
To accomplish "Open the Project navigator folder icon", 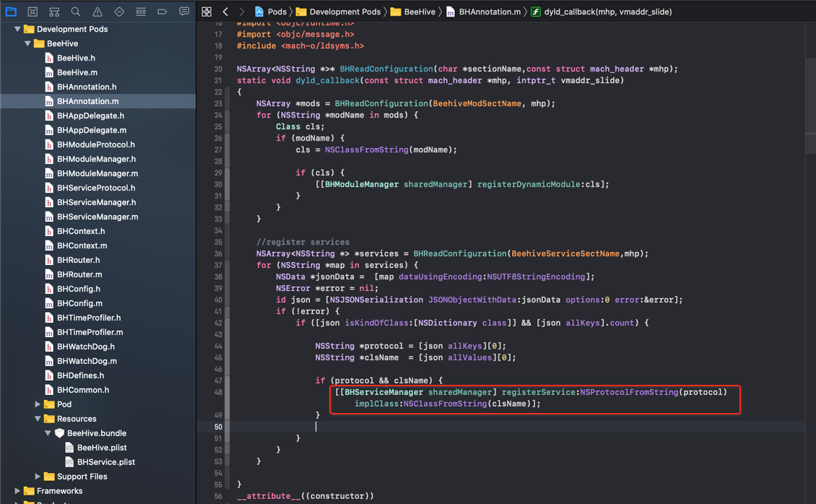I will tap(11, 12).
